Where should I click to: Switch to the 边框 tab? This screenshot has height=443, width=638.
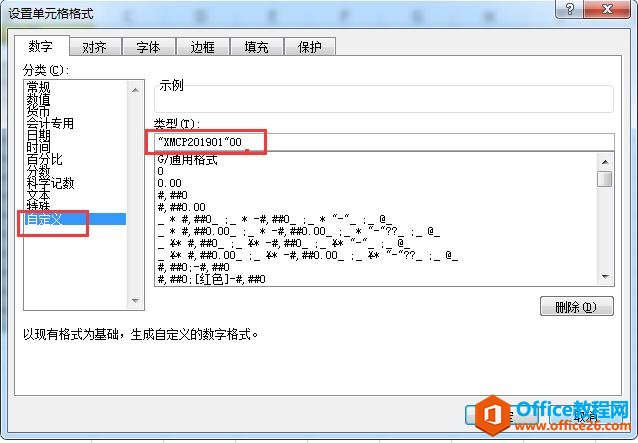click(203, 47)
